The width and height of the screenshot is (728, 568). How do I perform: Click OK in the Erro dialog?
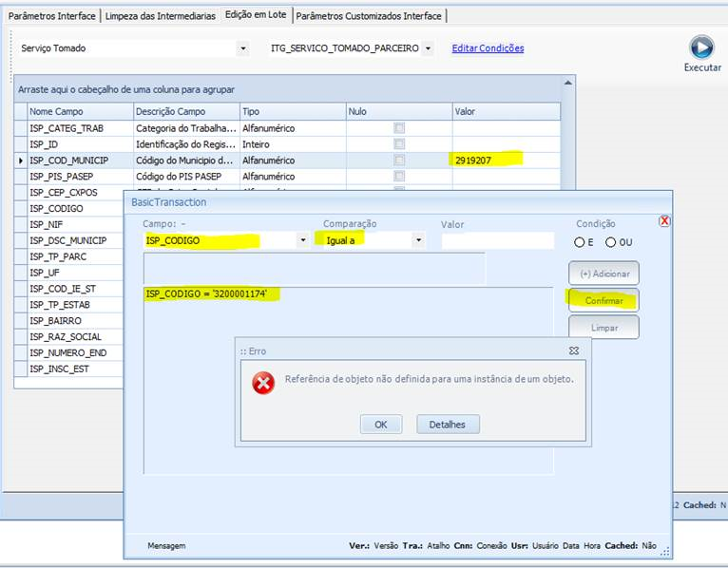click(381, 425)
